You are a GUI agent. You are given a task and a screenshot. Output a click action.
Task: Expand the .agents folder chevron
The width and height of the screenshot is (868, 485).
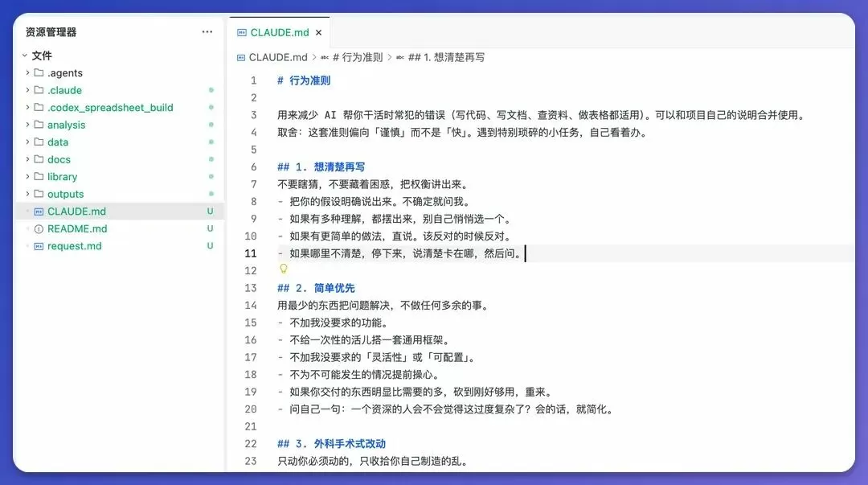point(27,72)
